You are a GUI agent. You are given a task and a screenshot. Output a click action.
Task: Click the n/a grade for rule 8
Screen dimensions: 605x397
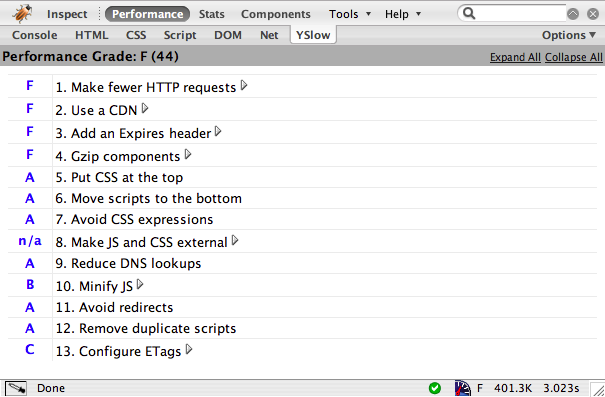30,241
